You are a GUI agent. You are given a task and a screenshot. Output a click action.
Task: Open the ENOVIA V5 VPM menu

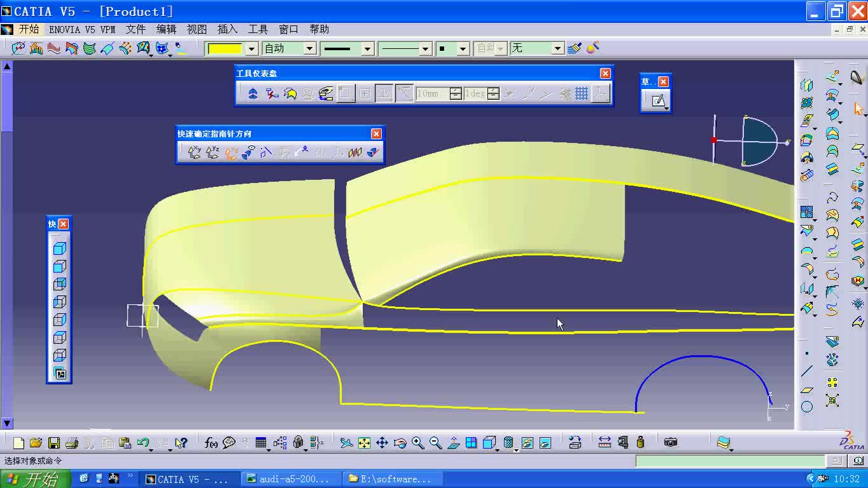[83, 29]
